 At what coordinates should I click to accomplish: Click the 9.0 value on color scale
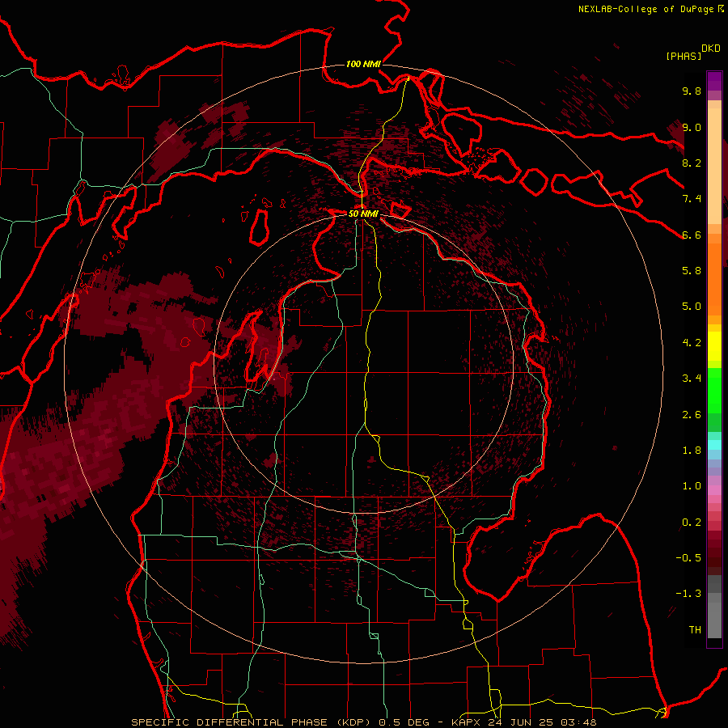pyautogui.click(x=692, y=127)
